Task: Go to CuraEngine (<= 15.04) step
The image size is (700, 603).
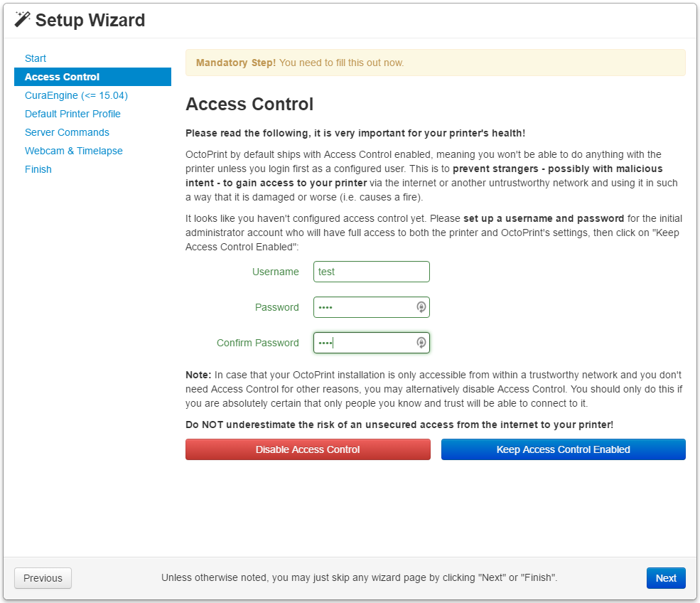Action: tap(76, 95)
